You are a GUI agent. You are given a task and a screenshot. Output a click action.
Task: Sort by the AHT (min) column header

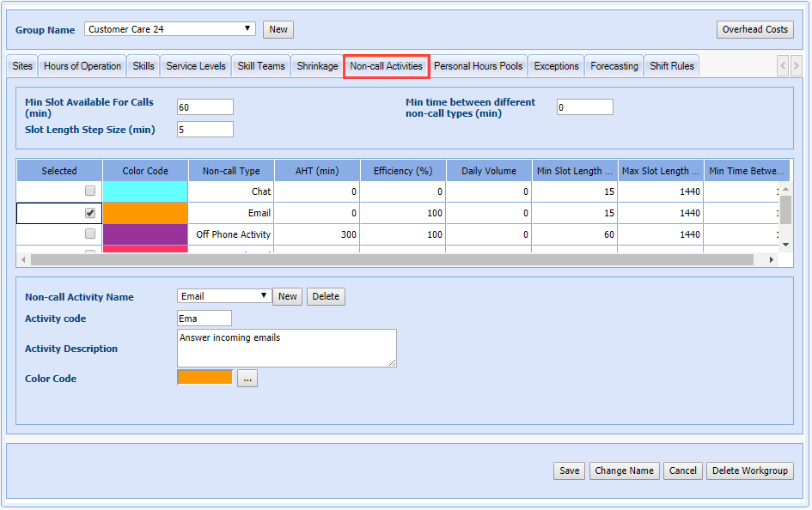317,171
